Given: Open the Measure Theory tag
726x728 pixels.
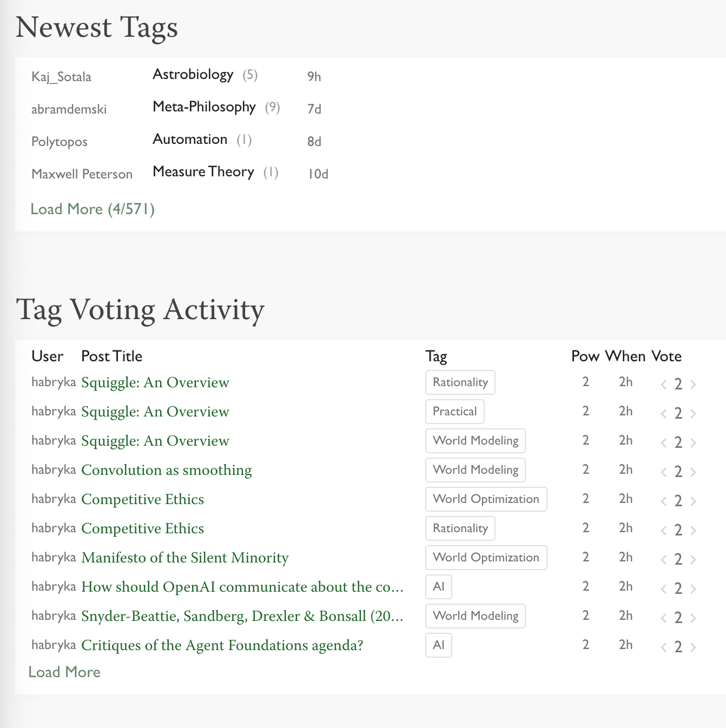Looking at the screenshot, I should pyautogui.click(x=203, y=172).
